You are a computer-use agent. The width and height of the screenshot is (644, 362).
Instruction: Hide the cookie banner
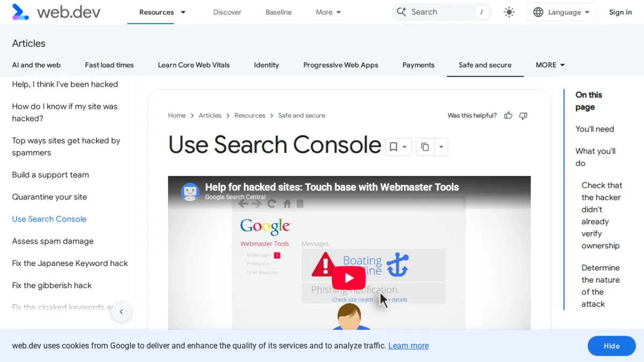click(x=612, y=346)
